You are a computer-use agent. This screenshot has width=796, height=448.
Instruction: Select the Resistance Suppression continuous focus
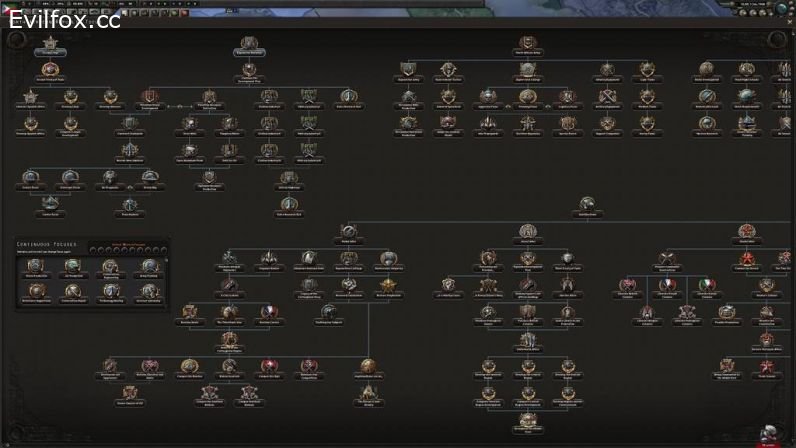coord(36,292)
